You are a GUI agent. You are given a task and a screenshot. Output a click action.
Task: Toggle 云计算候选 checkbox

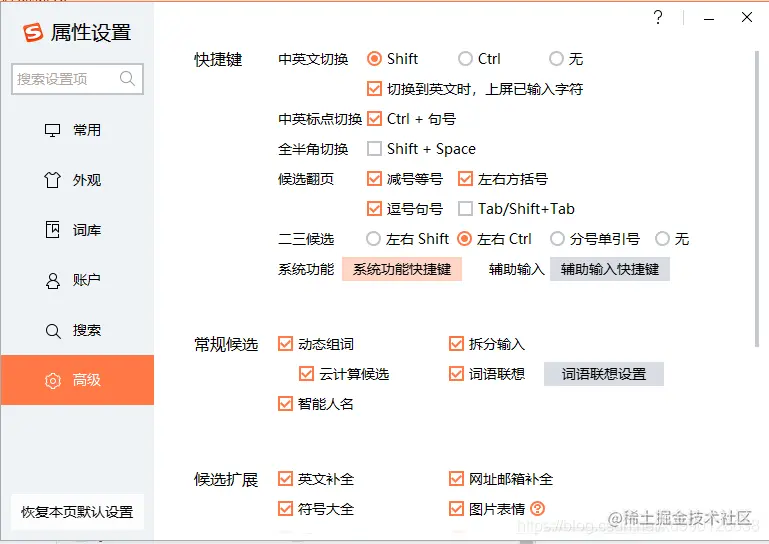coord(307,374)
